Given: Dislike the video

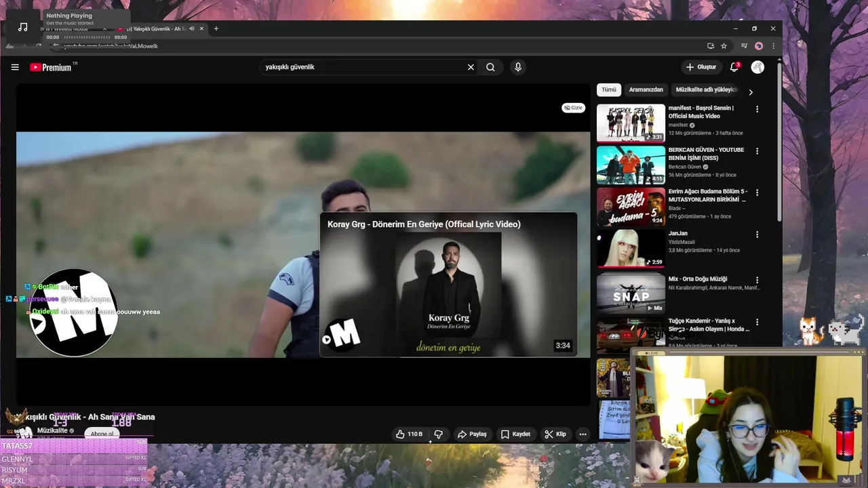Looking at the screenshot, I should (x=439, y=434).
